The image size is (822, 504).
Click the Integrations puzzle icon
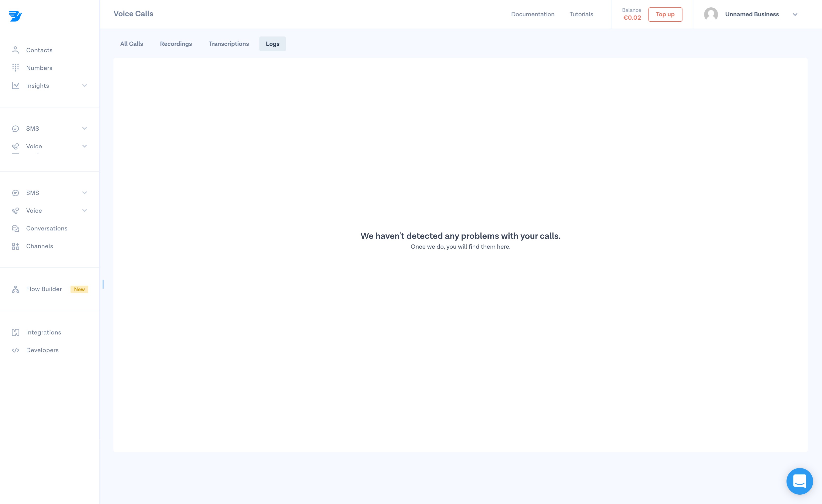pos(15,332)
